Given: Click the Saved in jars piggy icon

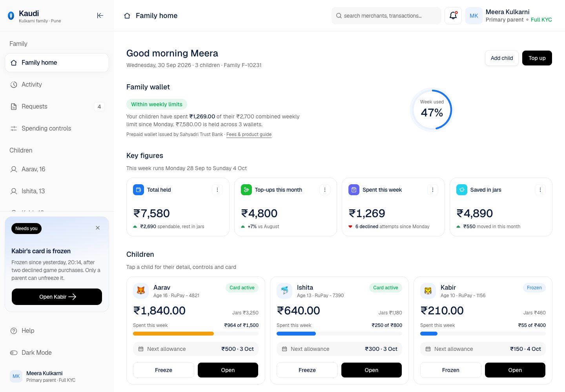Looking at the screenshot, I should (462, 190).
